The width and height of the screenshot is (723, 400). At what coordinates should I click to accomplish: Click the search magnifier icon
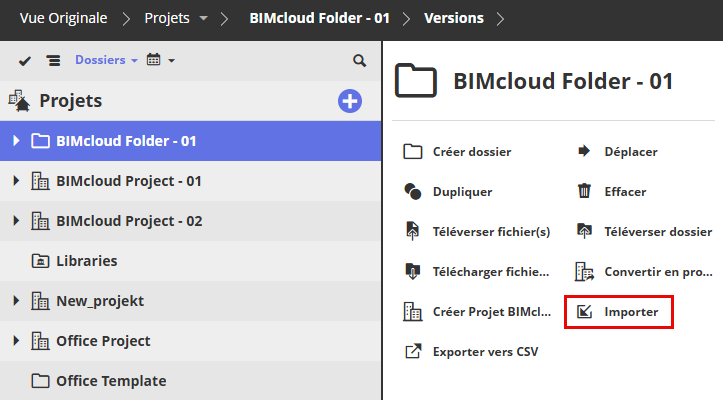(x=360, y=61)
